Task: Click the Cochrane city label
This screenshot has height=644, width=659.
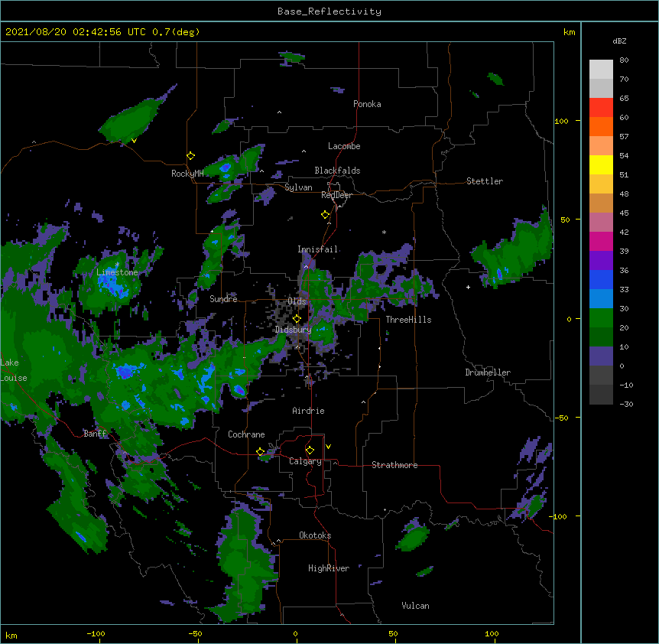Action: pos(246,434)
